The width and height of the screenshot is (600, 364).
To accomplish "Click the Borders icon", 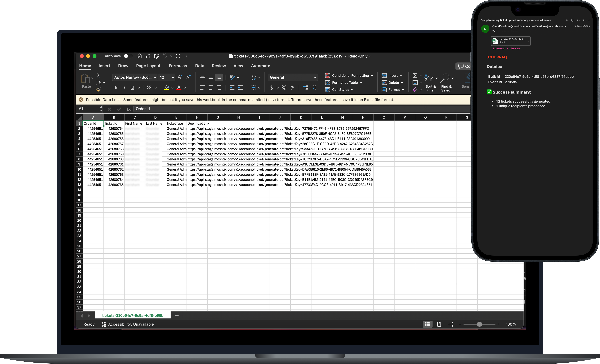I will tap(150, 88).
